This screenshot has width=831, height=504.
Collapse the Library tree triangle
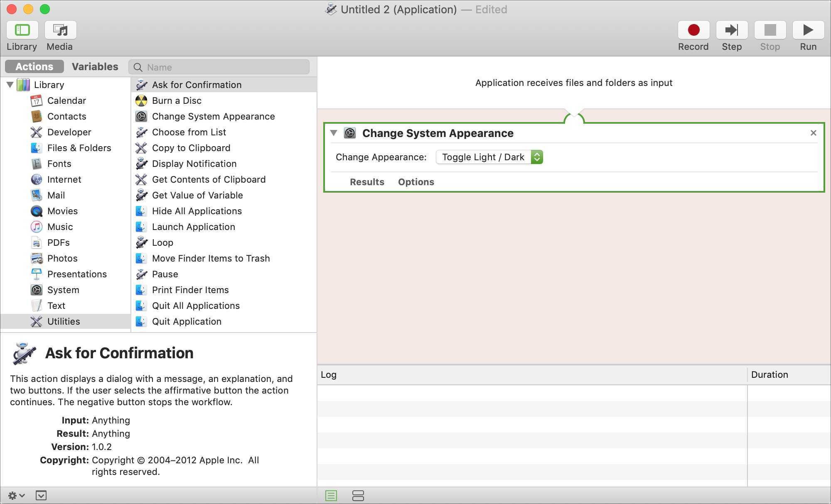tap(10, 85)
